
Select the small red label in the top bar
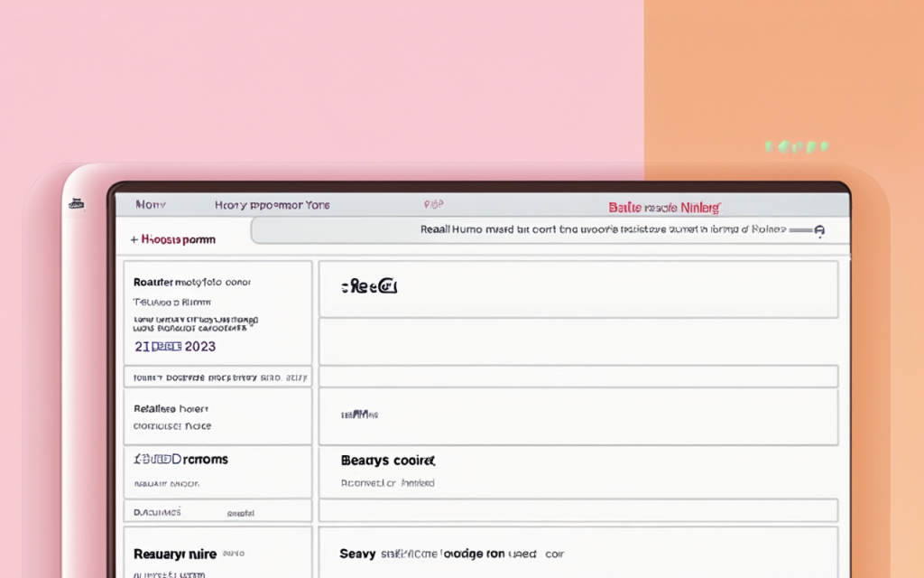[x=433, y=206]
